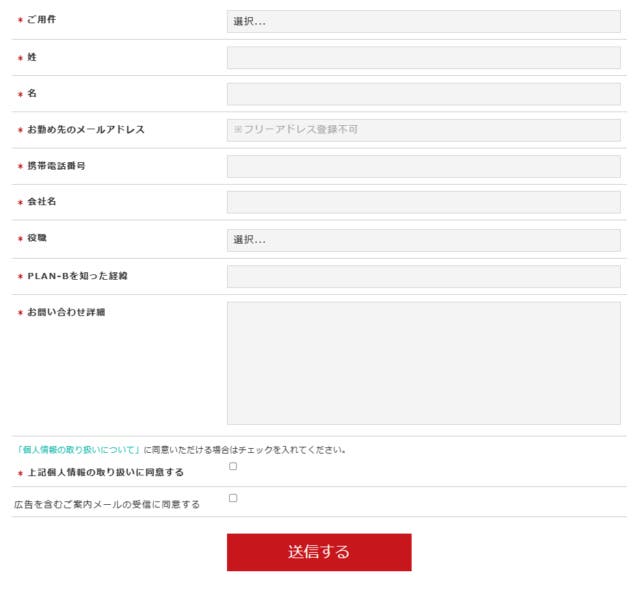Open the ご用件 dropdown
This screenshot has width=640, height=589.
coord(423,21)
